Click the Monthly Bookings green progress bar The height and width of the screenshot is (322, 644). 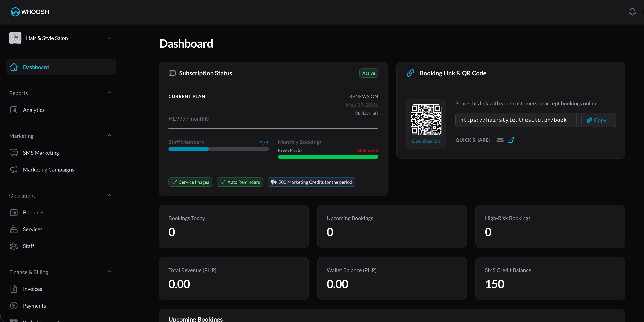point(328,157)
